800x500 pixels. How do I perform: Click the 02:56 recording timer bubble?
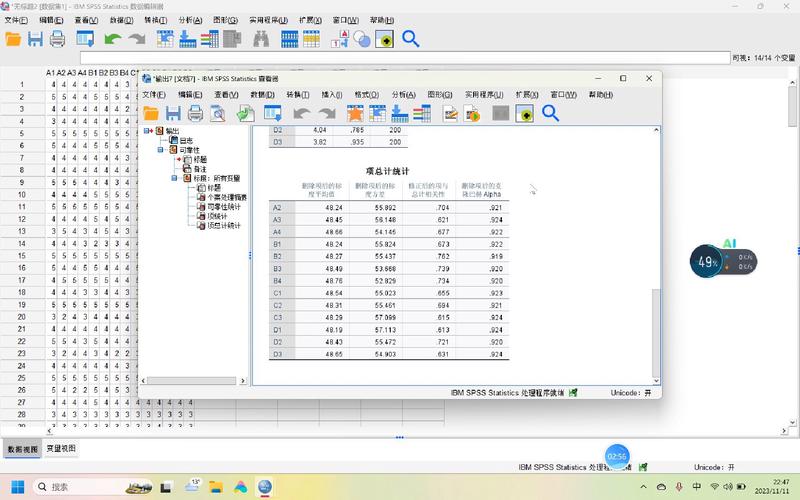click(617, 456)
